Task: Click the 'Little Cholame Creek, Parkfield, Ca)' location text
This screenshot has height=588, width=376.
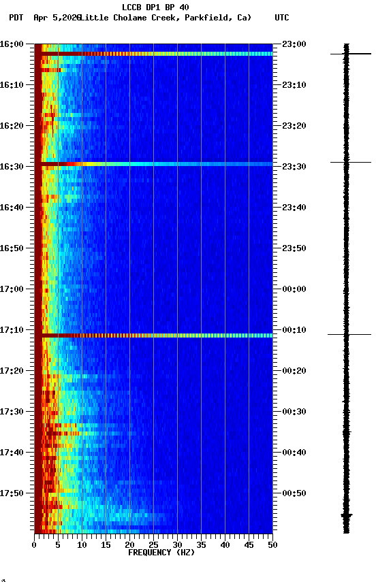Action: click(166, 18)
